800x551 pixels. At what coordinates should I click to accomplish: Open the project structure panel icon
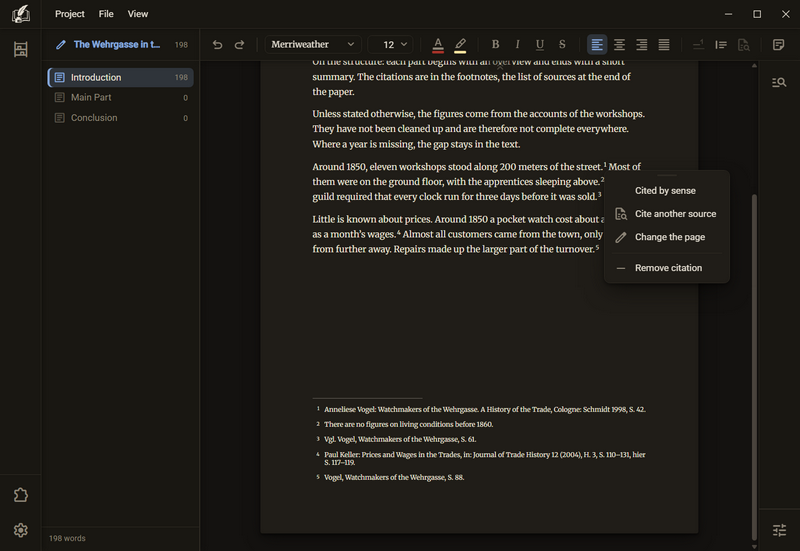21,49
